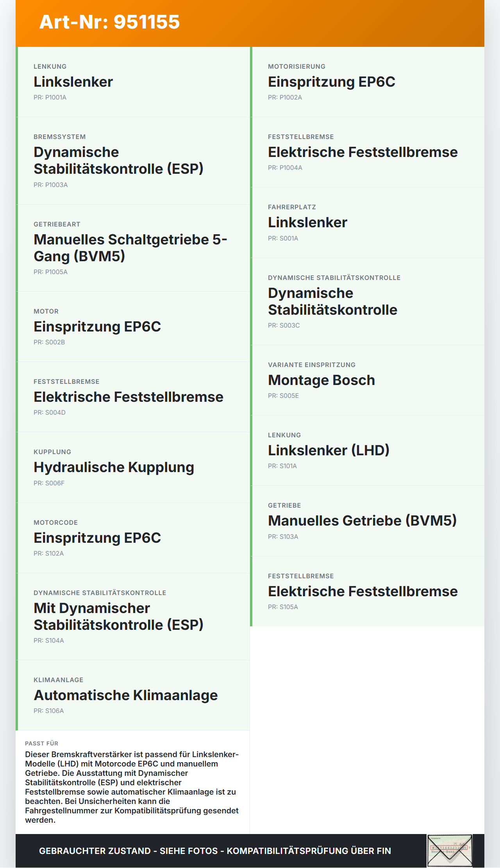The width and height of the screenshot is (500, 868).
Task: Click Einspritzung EP6C with PR: S002B
Action: (133, 327)
